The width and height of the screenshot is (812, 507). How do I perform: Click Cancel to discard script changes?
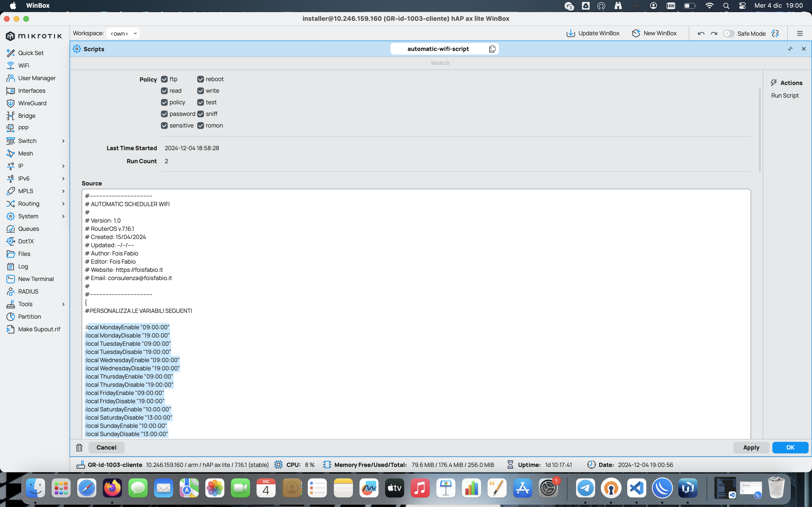(106, 447)
